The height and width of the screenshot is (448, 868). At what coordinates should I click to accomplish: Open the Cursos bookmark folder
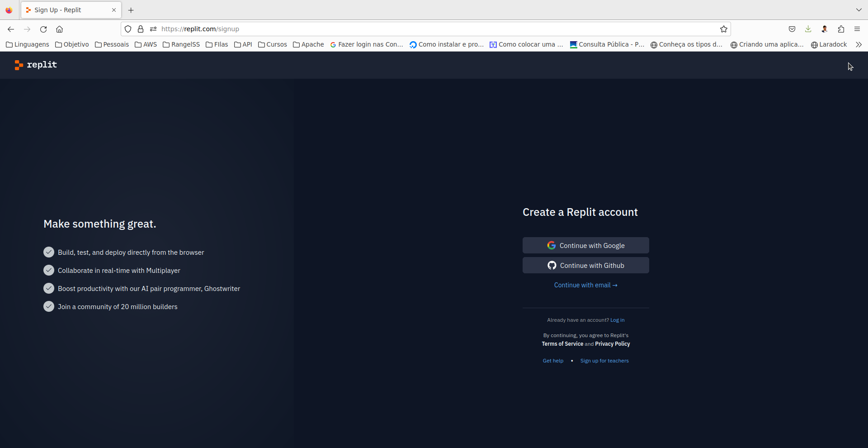click(x=273, y=44)
